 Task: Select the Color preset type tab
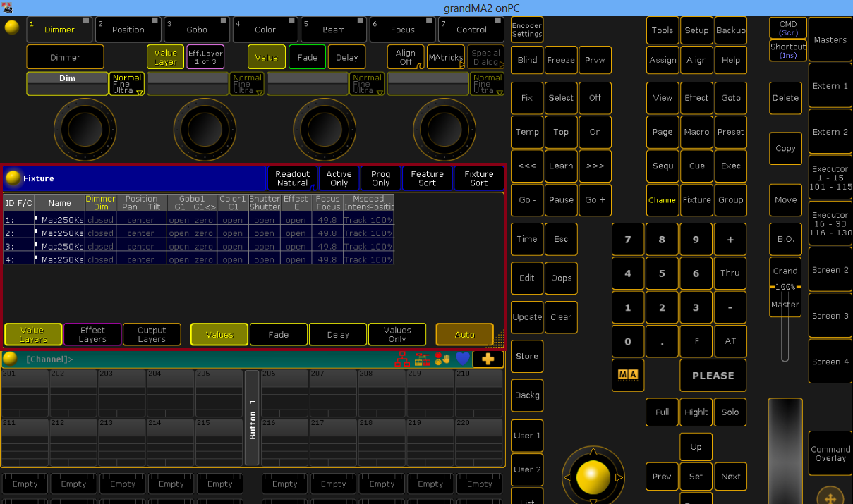265,30
